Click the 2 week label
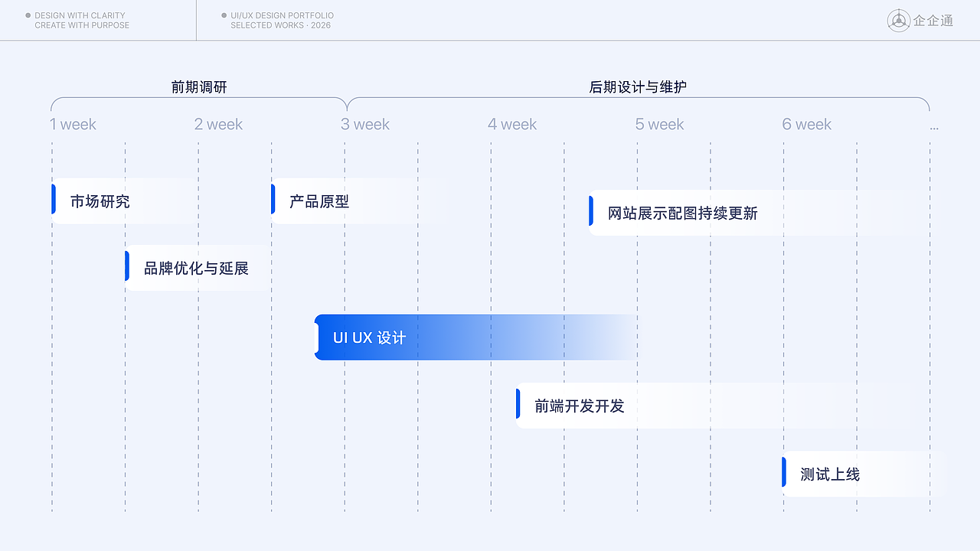This screenshot has height=551, width=980. click(x=218, y=125)
